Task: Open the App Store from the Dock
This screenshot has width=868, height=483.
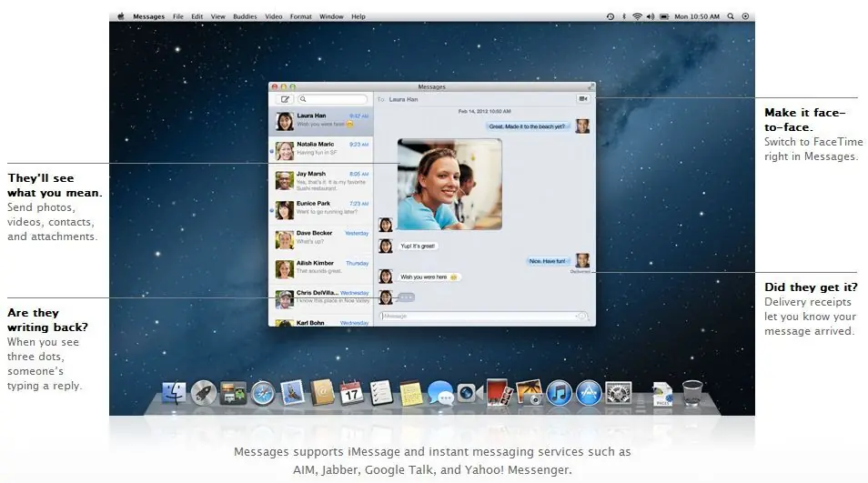Action: (589, 393)
